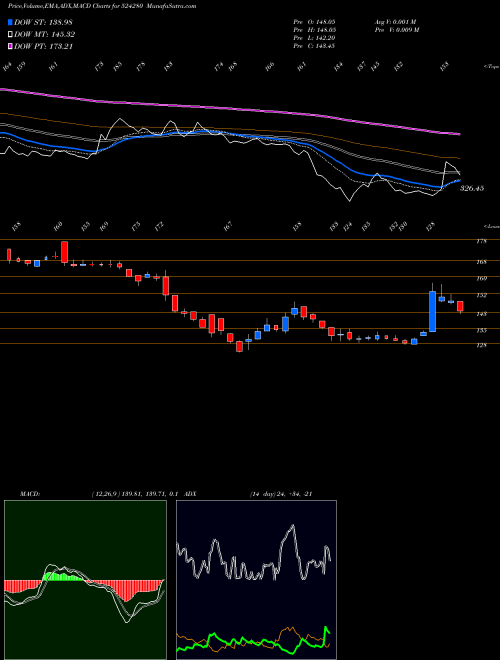This screenshot has width=500, height=660.
Task: Click the blue DOW ST legend swatch
Action: 10,22
